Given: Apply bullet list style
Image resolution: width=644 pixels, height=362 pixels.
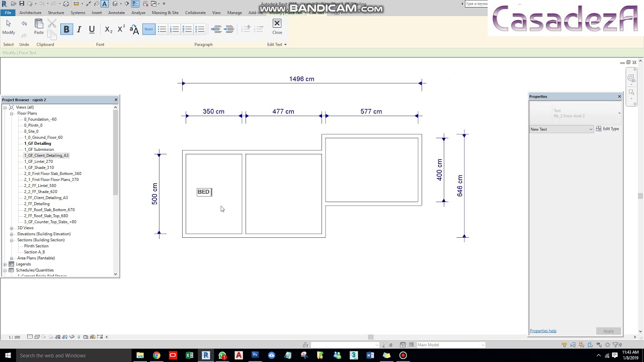Looking at the screenshot, I should click(x=162, y=29).
